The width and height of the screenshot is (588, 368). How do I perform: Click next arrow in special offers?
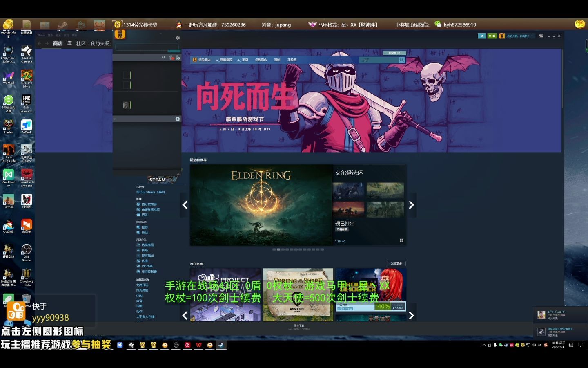point(411,315)
